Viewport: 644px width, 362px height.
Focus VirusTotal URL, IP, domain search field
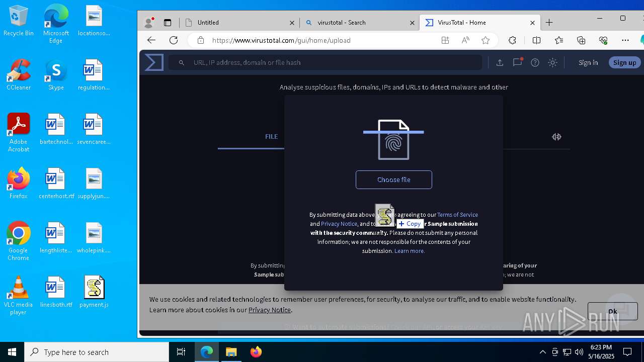click(325, 62)
